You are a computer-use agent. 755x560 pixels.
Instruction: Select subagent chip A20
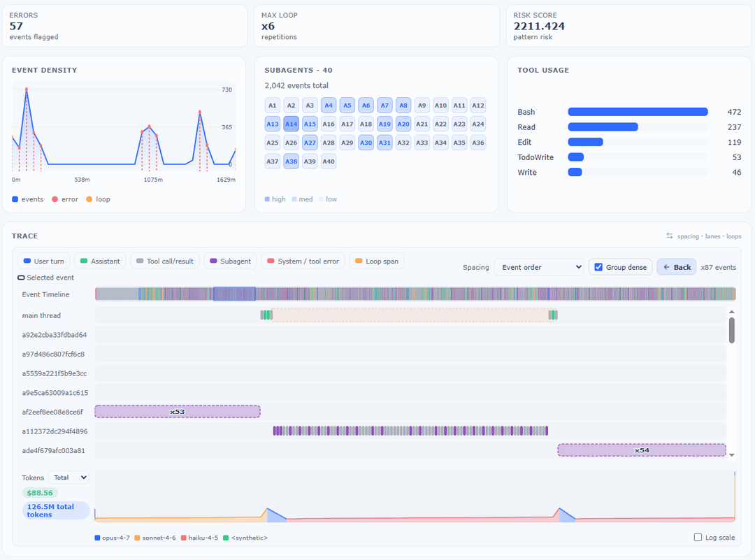click(x=403, y=124)
